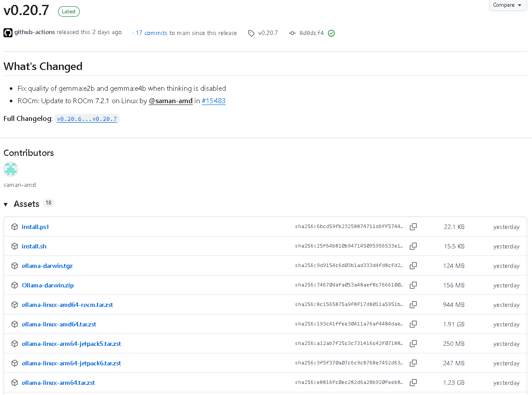Click the package icon beside ollama-linux-arm64-jetpack5.tar.zst
The height and width of the screenshot is (395, 532).
pos(15,344)
